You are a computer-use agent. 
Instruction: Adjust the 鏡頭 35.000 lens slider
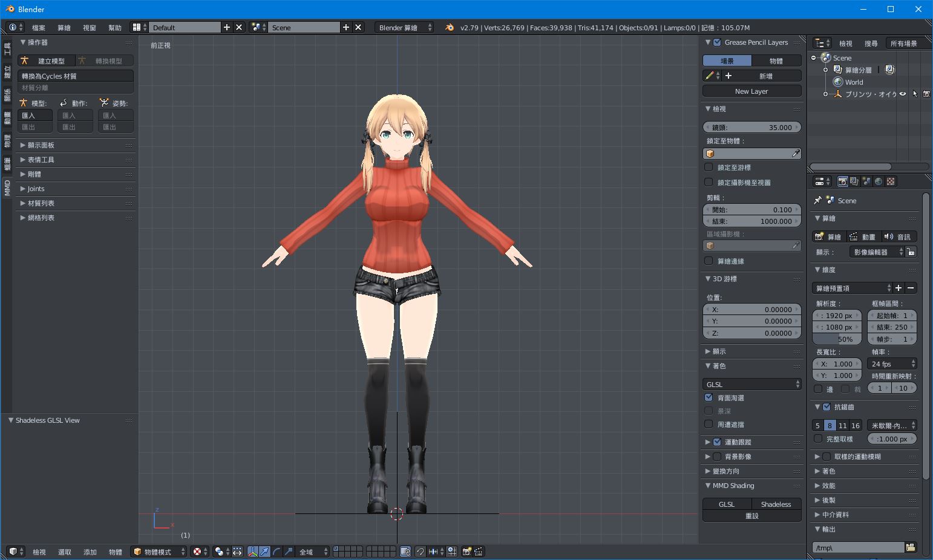pos(752,127)
